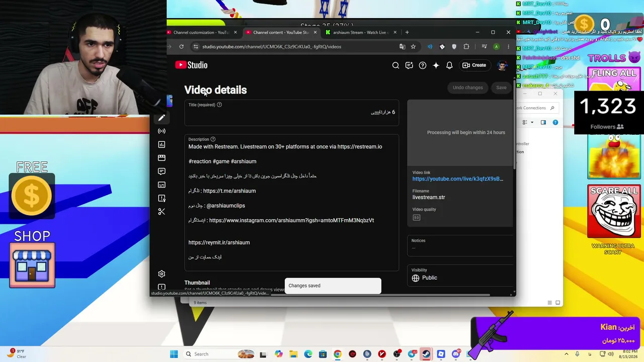Click the Create button
The width and height of the screenshot is (644, 362).
474,65
